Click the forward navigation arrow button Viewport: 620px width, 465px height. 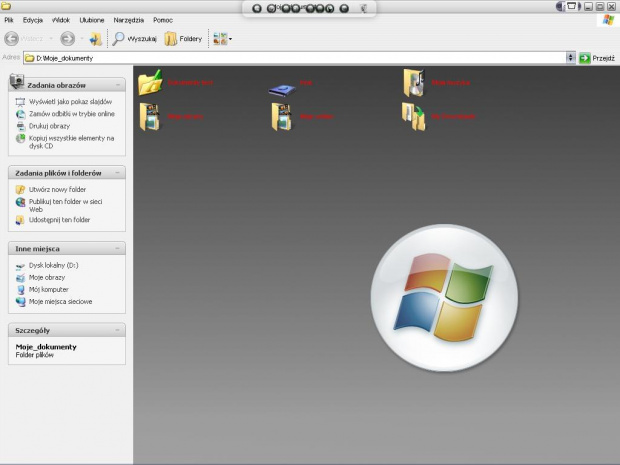[x=68, y=39]
